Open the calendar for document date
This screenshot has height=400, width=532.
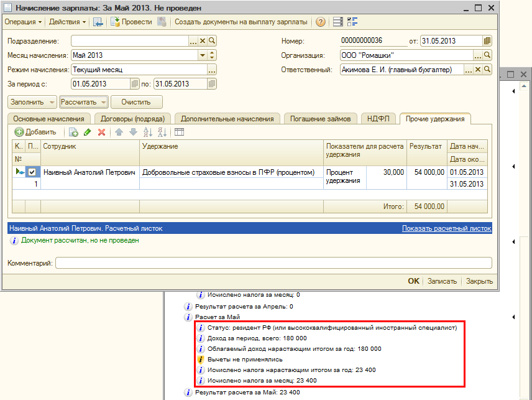[x=487, y=41]
